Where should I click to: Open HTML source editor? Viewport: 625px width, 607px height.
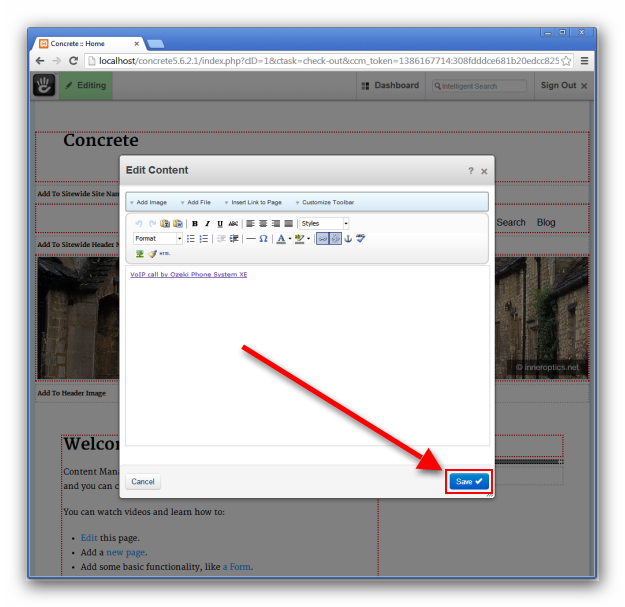click(x=165, y=254)
